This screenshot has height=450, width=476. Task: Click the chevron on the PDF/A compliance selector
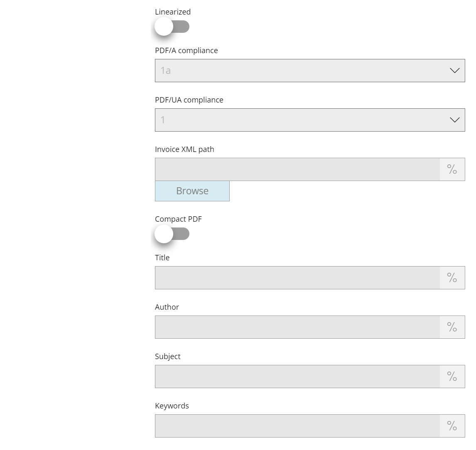click(454, 71)
